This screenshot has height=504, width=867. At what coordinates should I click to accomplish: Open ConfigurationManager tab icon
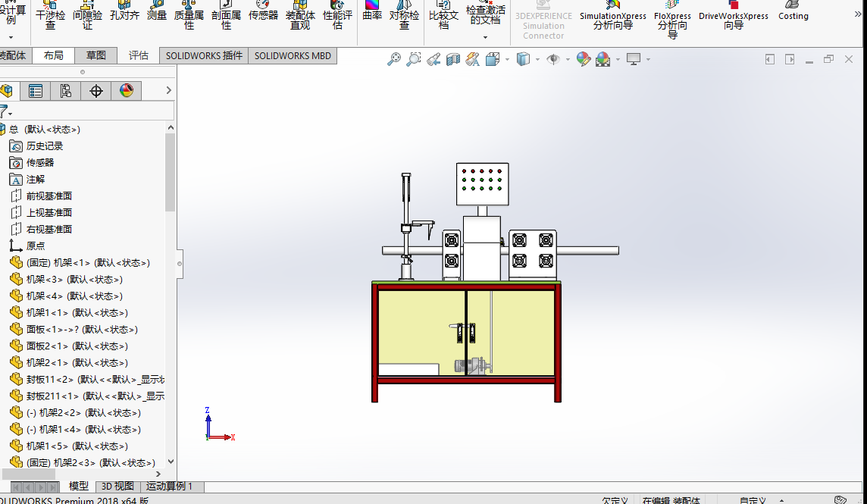[66, 91]
